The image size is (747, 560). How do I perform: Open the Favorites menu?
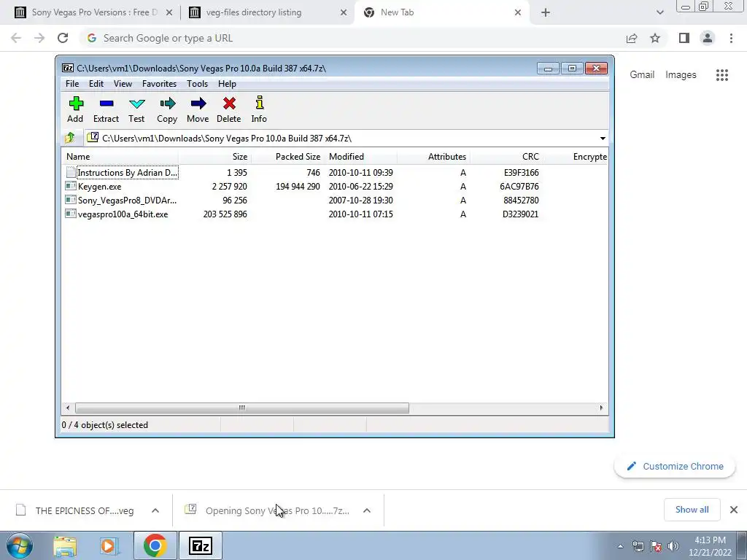[160, 84]
